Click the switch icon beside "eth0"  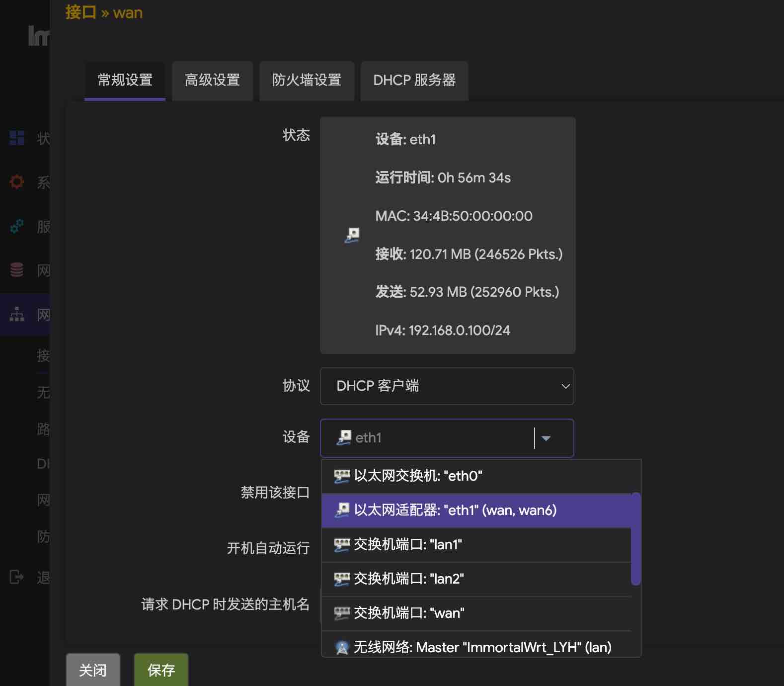click(x=342, y=476)
